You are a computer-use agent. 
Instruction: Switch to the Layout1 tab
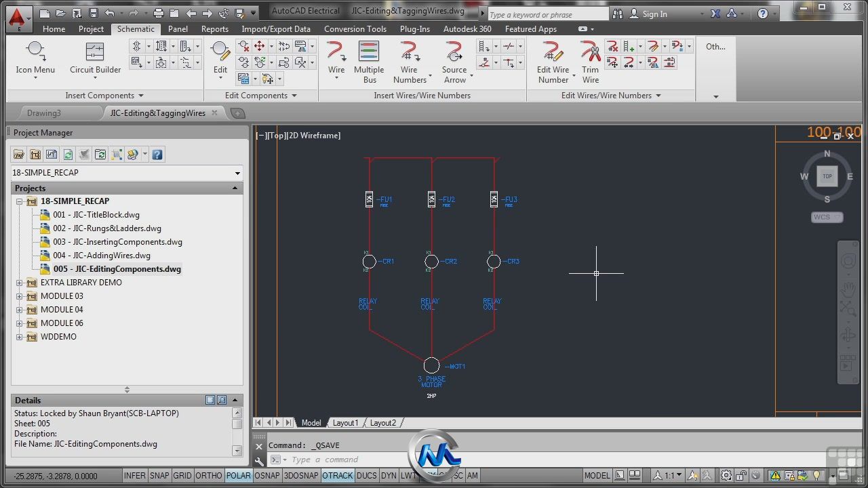click(x=345, y=423)
